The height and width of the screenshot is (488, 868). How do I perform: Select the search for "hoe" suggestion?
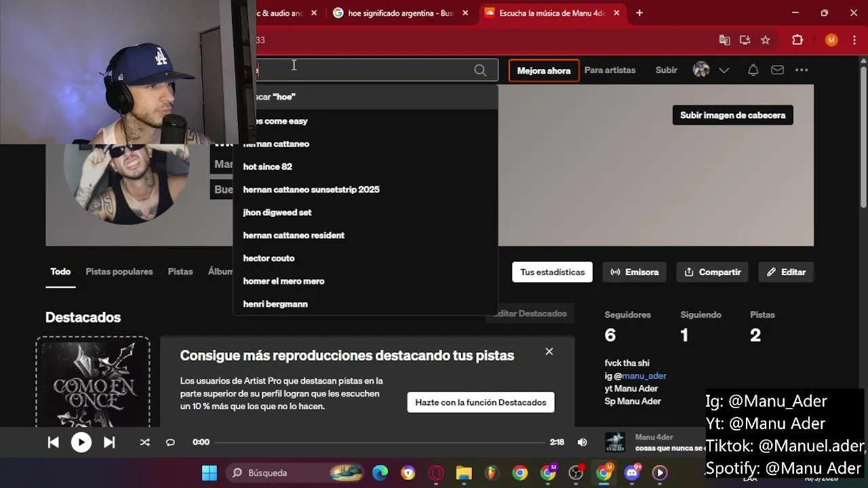click(366, 97)
